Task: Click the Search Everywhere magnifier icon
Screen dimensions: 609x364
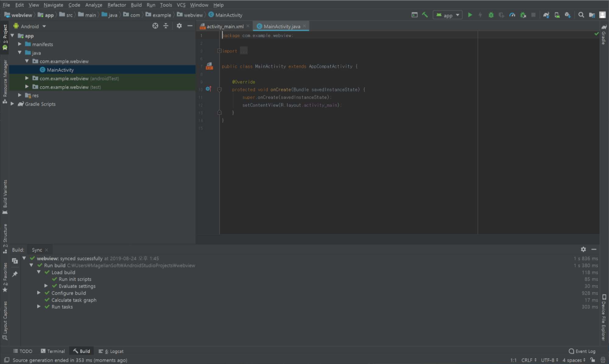Action: (x=581, y=15)
